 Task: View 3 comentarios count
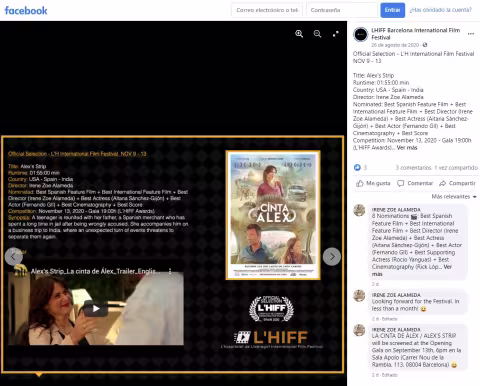413,168
